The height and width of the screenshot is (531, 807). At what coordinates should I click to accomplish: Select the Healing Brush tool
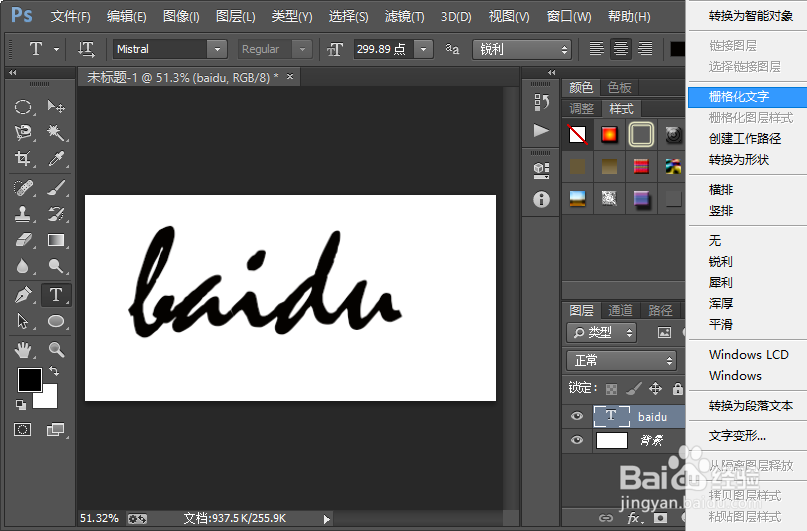[x=23, y=188]
